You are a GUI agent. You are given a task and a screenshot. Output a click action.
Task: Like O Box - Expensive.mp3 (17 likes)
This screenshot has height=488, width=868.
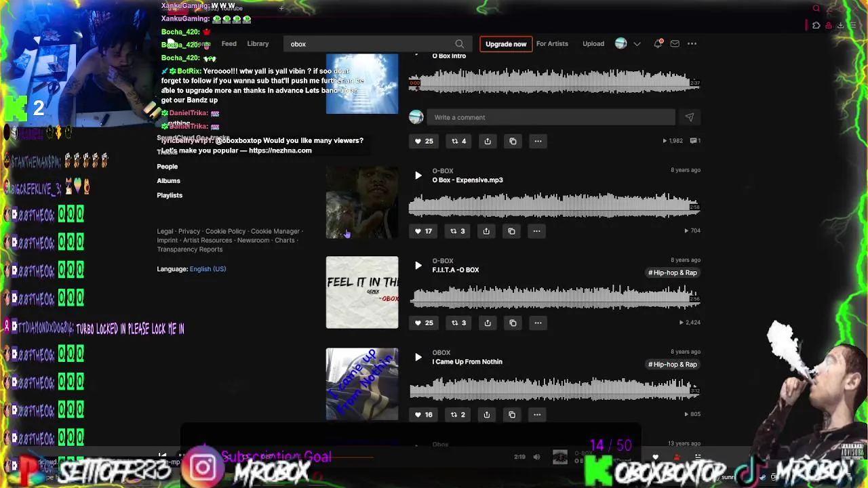[x=423, y=231]
